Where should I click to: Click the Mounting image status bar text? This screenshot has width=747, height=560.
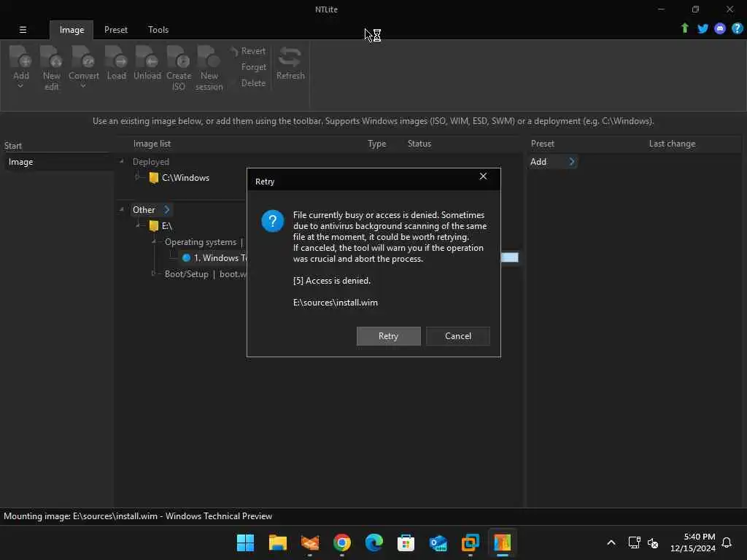pyautogui.click(x=138, y=516)
